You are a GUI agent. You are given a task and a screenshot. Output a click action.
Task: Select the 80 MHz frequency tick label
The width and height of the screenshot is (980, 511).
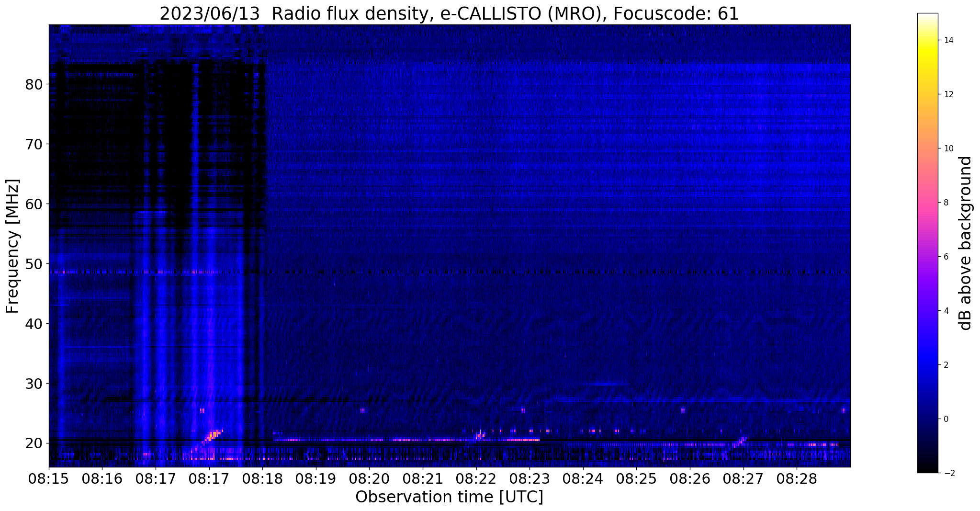tap(34, 84)
